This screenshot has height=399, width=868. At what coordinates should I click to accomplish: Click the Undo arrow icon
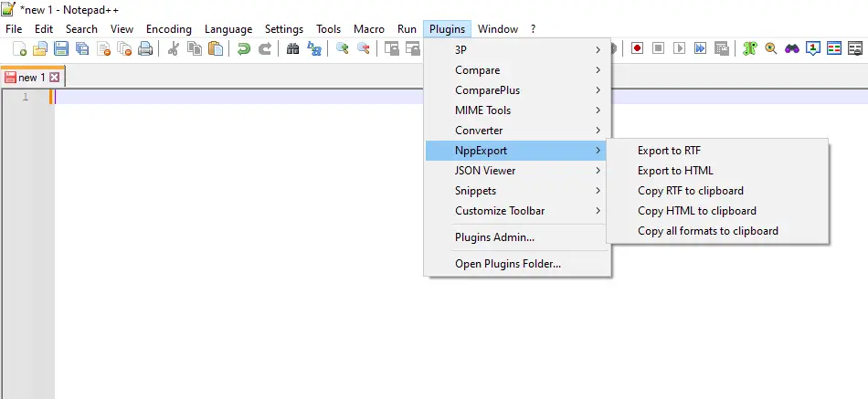coord(244,48)
